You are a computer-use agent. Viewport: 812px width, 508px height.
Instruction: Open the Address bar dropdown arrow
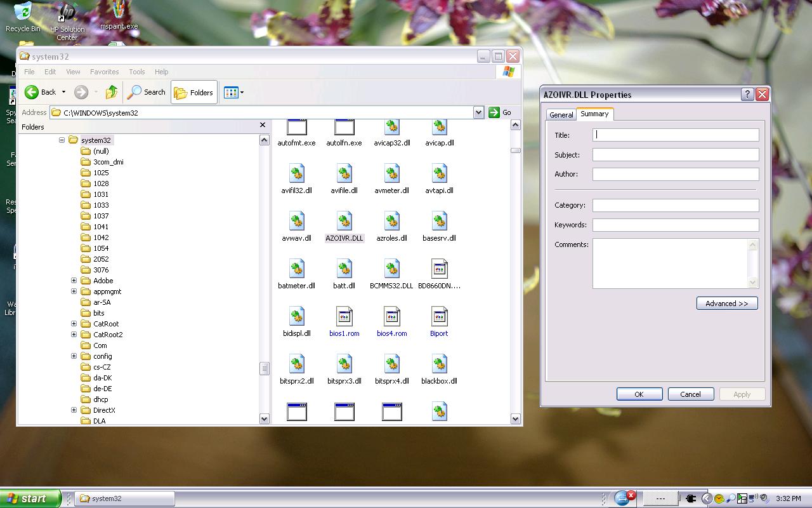click(x=478, y=112)
